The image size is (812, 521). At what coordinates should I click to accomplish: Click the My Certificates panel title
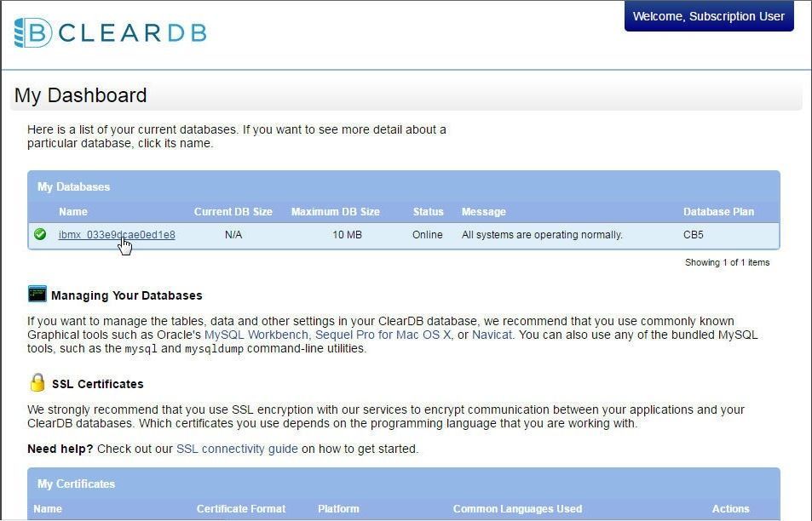[76, 484]
